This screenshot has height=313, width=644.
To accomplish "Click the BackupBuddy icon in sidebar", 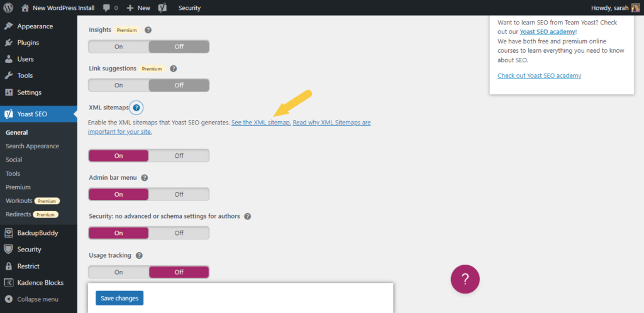I will [x=8, y=233].
